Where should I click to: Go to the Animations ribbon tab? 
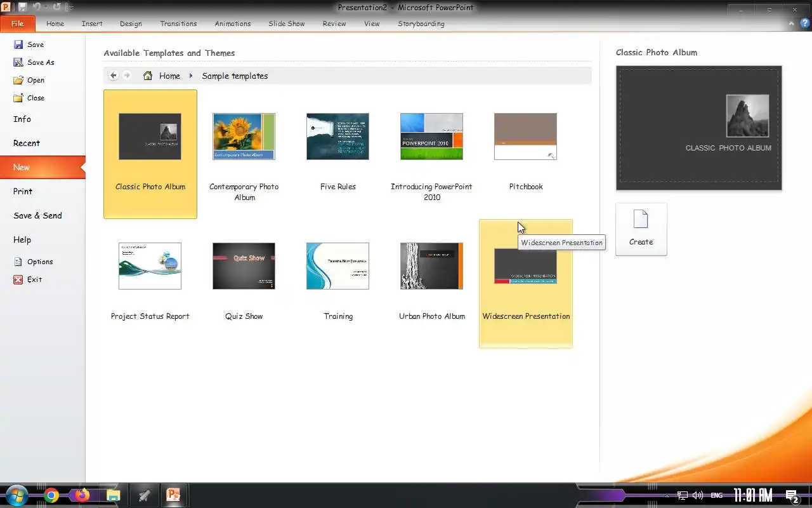[x=233, y=24]
